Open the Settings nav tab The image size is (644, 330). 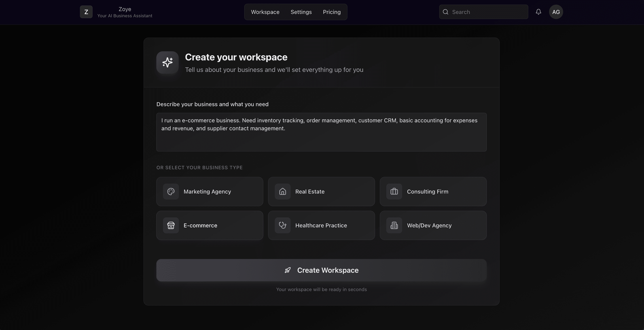click(301, 12)
